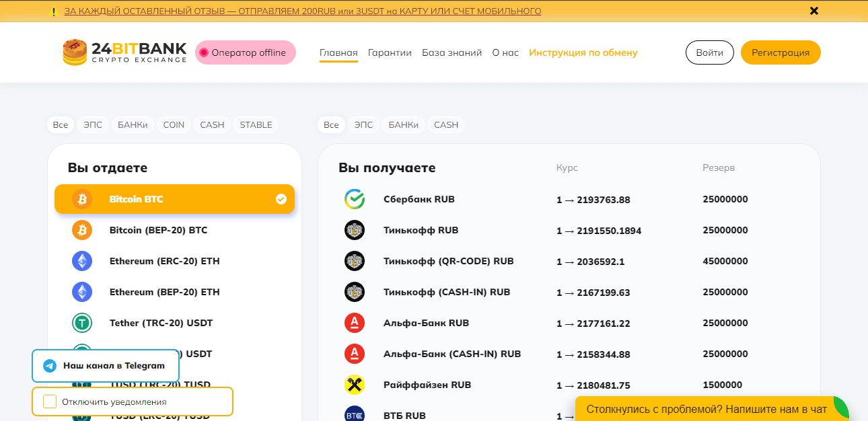Click the Telegram paper plane icon

pyautogui.click(x=49, y=366)
